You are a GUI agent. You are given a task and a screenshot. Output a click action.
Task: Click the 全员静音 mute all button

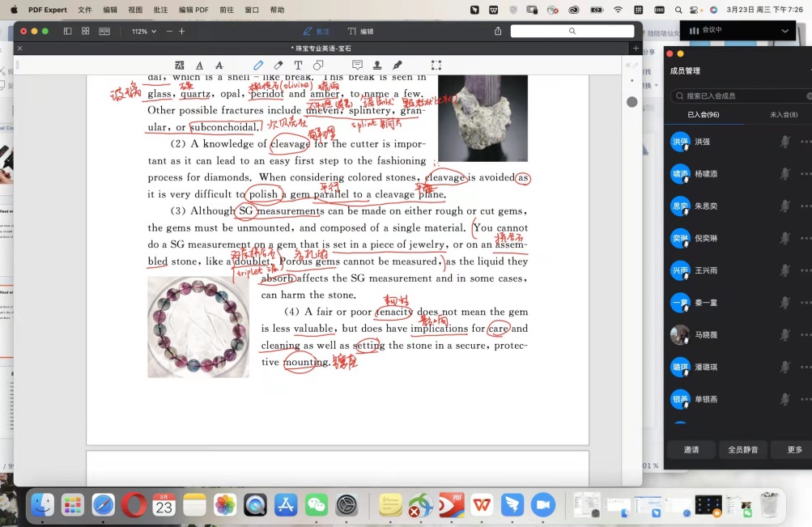[x=742, y=449]
